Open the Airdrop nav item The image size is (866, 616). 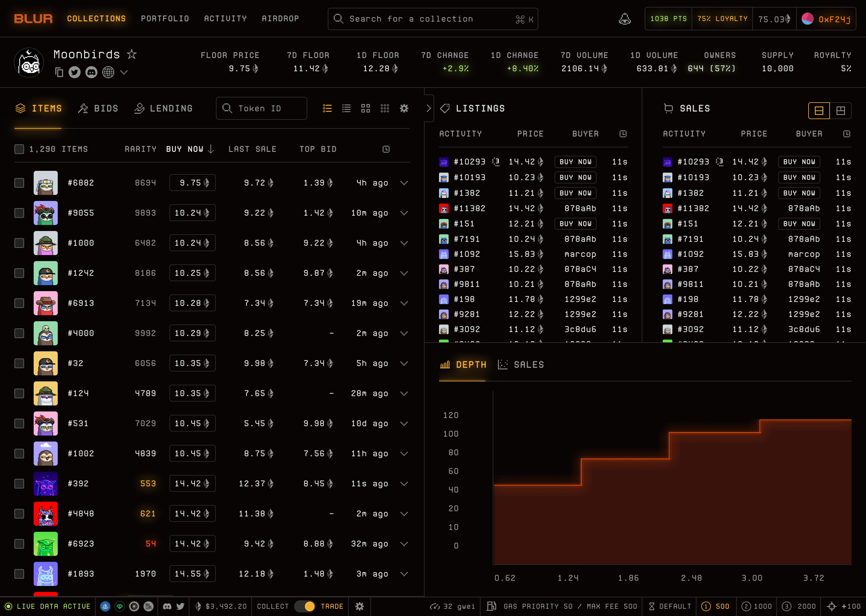click(x=280, y=19)
